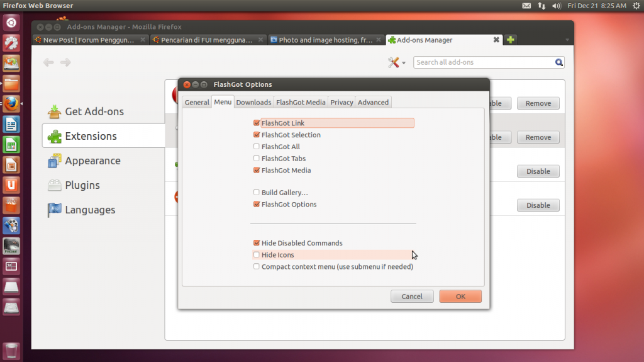The image size is (644, 362).
Task: Open Ubuntu Software Center from dock
Action: [x=11, y=205]
